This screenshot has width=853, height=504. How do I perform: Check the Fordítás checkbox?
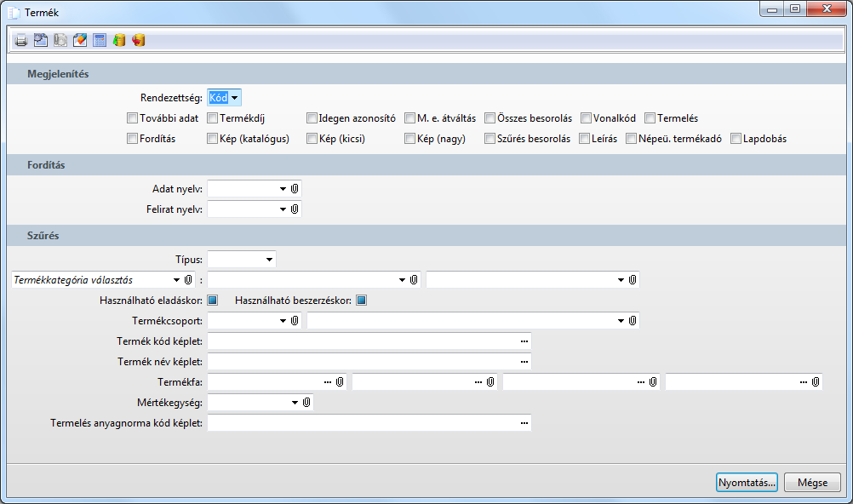[x=132, y=139]
